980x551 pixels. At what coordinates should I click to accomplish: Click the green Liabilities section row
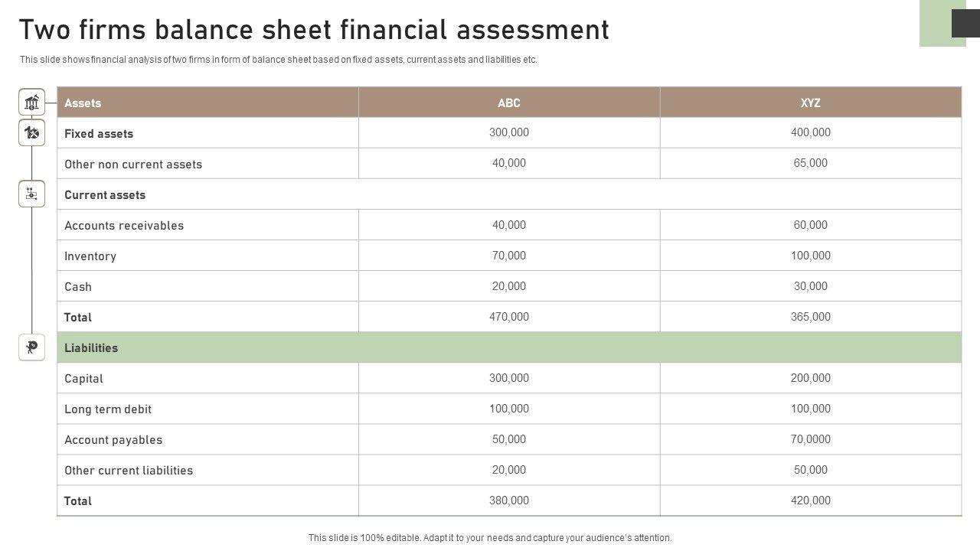(509, 347)
